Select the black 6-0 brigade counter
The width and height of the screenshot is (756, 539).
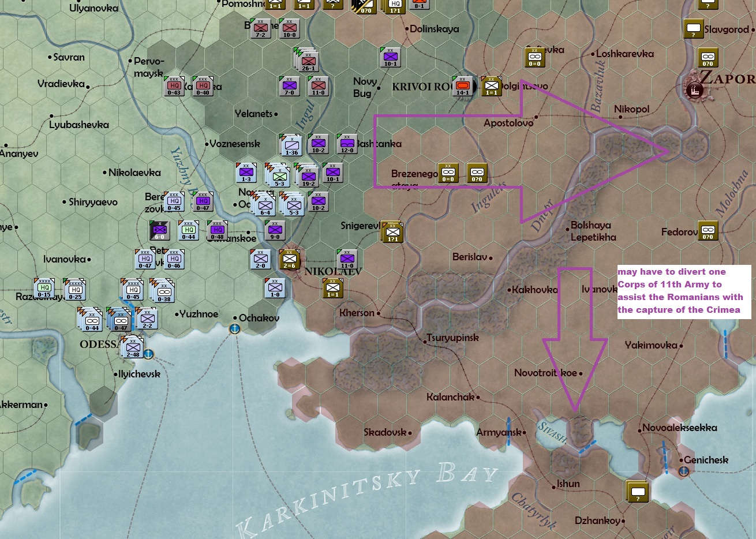(x=160, y=230)
